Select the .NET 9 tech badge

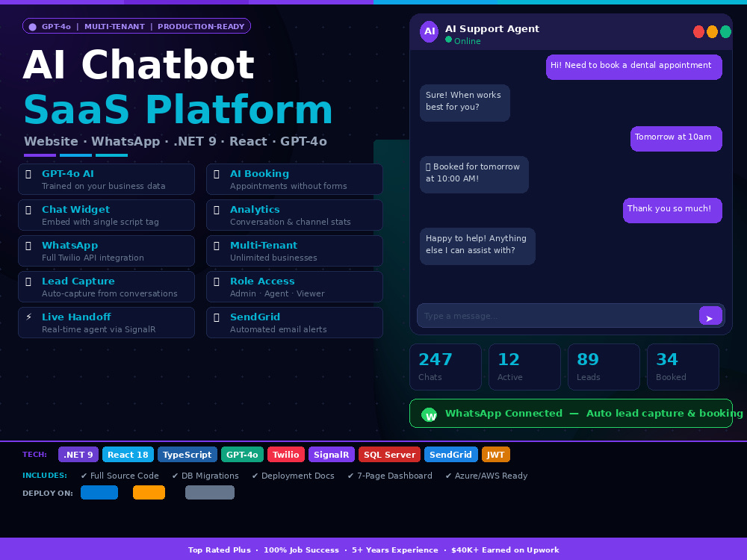(78, 454)
